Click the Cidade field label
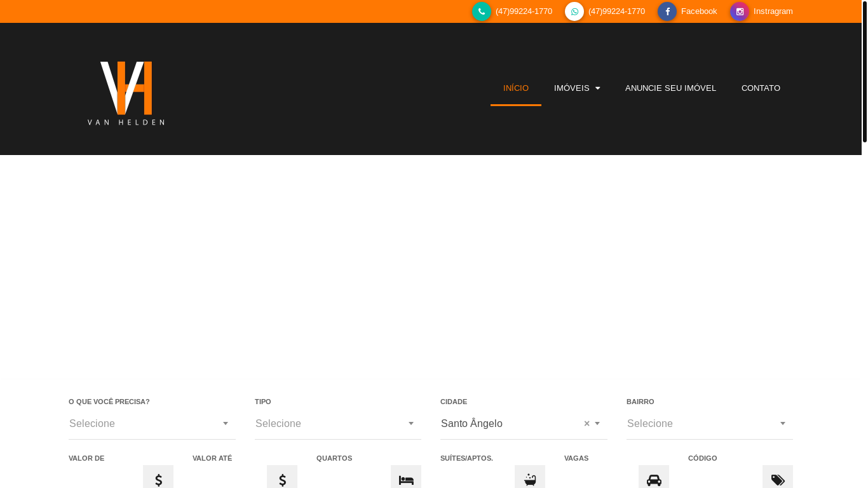 tap(454, 402)
